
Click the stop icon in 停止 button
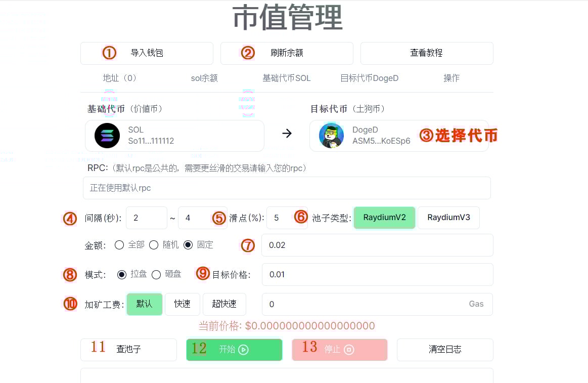coord(349,350)
